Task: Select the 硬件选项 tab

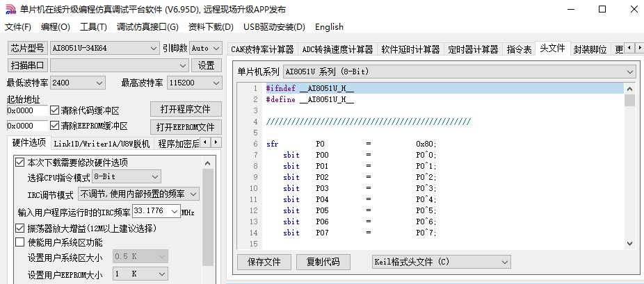Action: [x=29, y=142]
